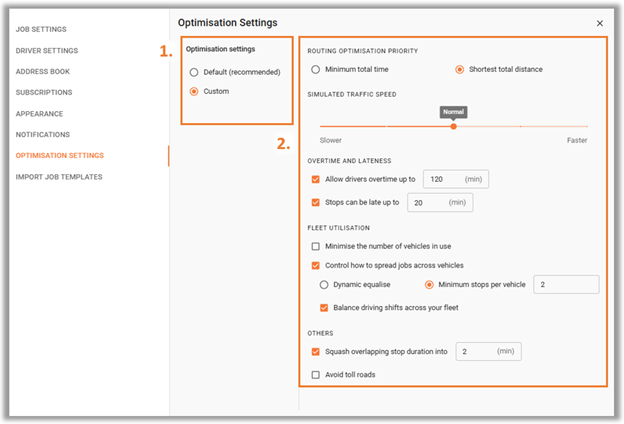Viewport: 624px width, 424px height.
Task: Enable Minimise the number of vehicles
Action: (316, 246)
